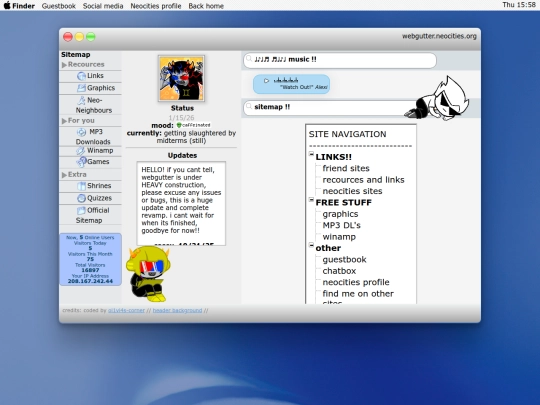Image resolution: width=540 pixels, height=405 pixels.
Task: Click the red close window button
Action: [68, 37]
